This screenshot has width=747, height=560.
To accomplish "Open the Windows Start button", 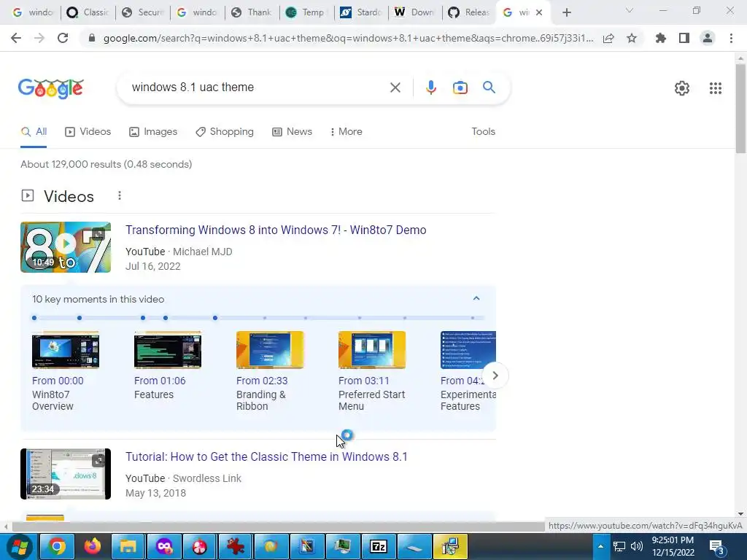I will point(19,546).
